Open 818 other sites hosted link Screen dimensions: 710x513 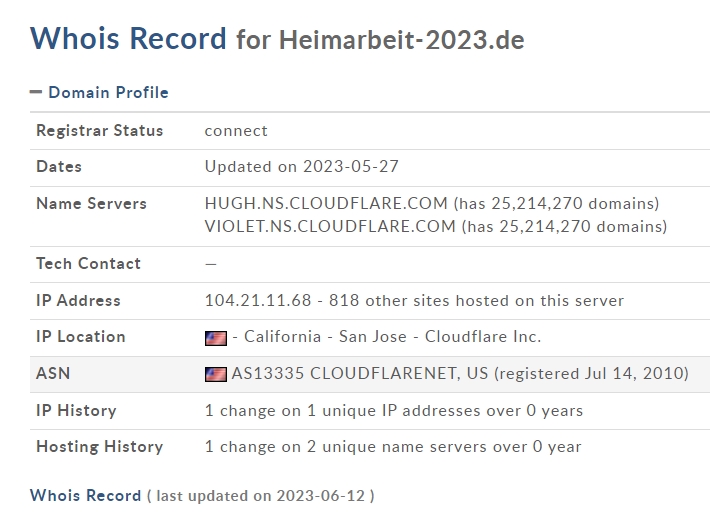[x=476, y=300]
